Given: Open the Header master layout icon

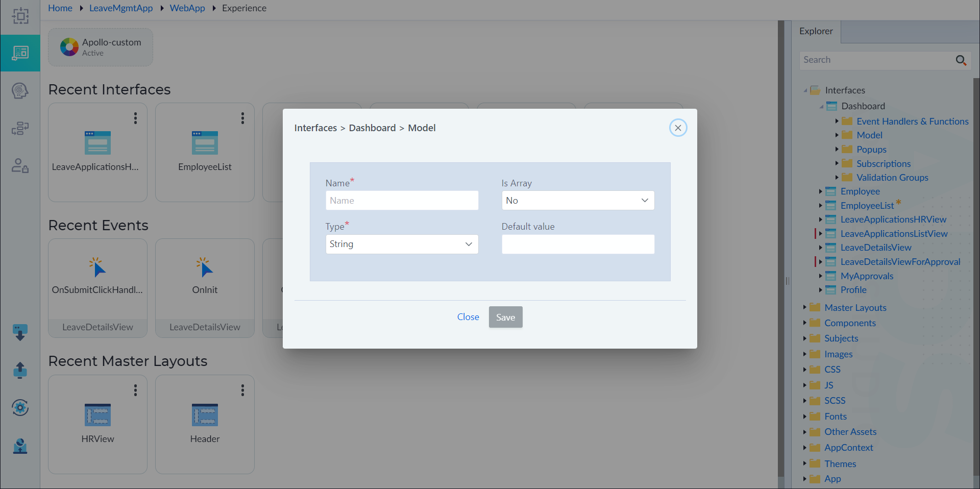Looking at the screenshot, I should (205, 415).
